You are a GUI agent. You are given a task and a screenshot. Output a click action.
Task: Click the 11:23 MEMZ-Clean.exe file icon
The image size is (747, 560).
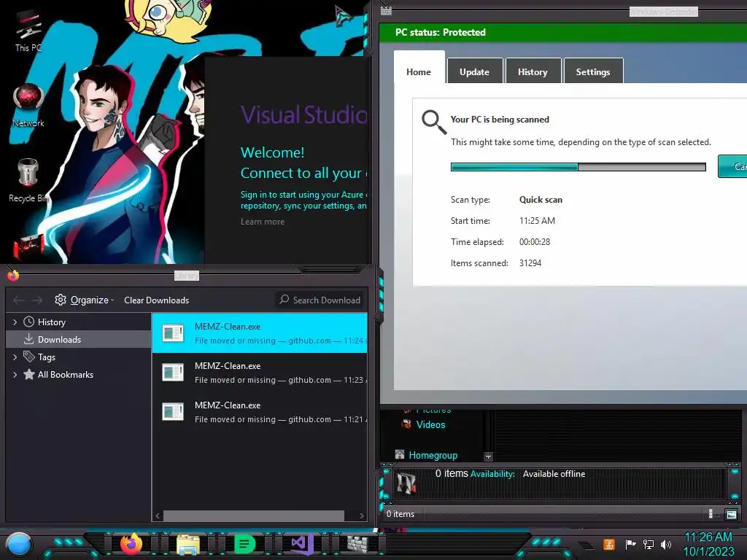coord(172,373)
